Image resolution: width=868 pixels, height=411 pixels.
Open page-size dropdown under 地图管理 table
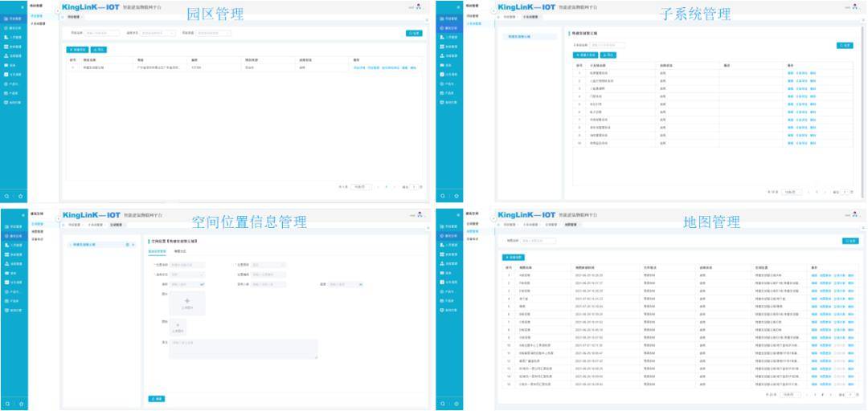point(791,394)
